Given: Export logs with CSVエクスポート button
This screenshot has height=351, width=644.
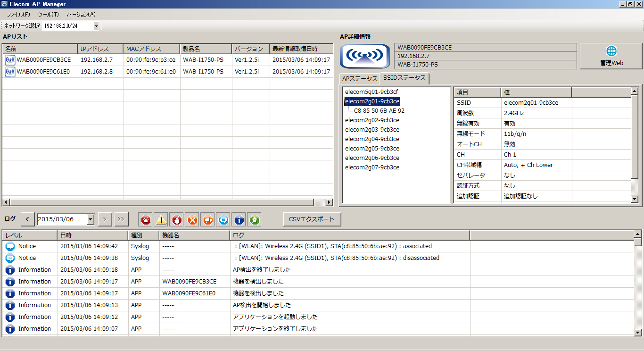Looking at the screenshot, I should click(312, 219).
